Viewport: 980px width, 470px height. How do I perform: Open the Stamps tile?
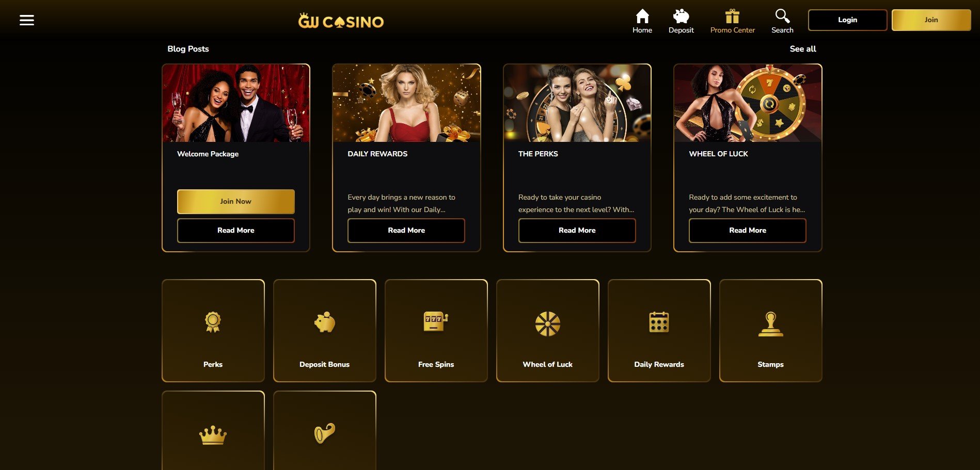(x=771, y=331)
